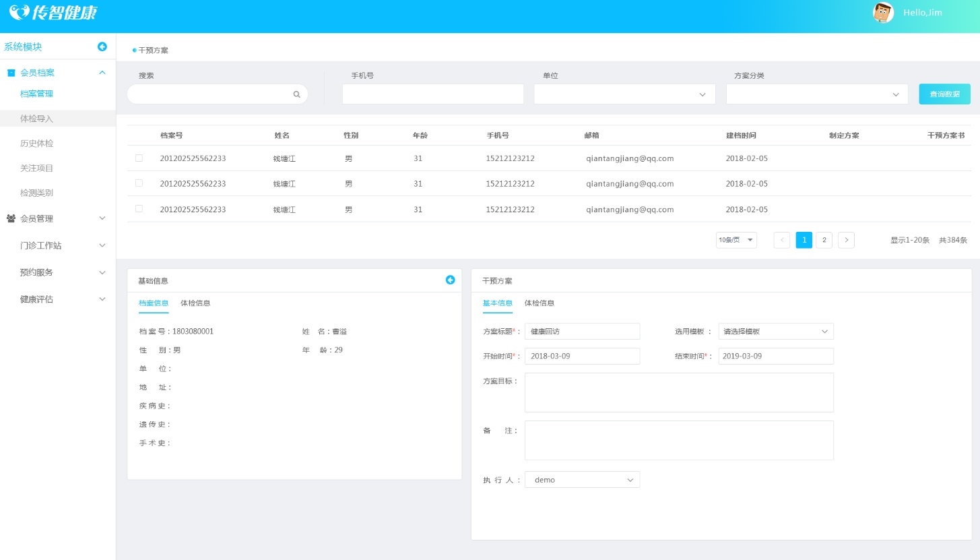This screenshot has width=980, height=560.
Task: Focus the 搜索 search input
Action: [x=217, y=94]
